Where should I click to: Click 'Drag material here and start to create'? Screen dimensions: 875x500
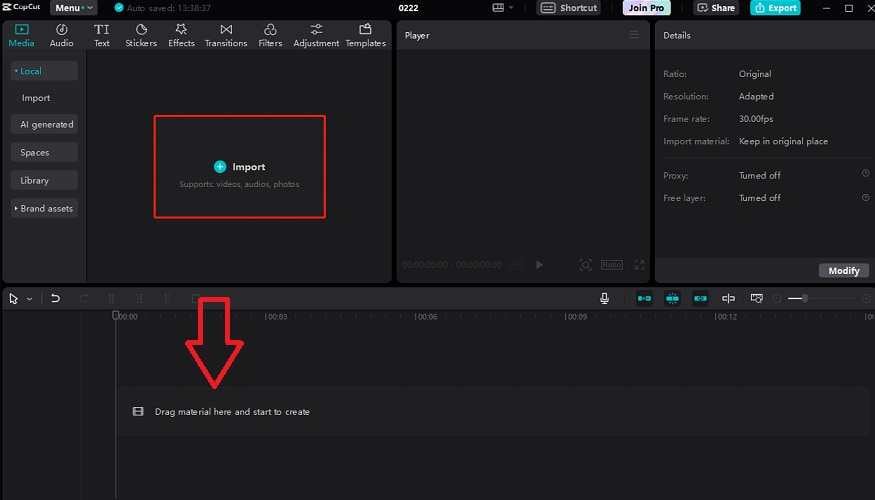[232, 412]
